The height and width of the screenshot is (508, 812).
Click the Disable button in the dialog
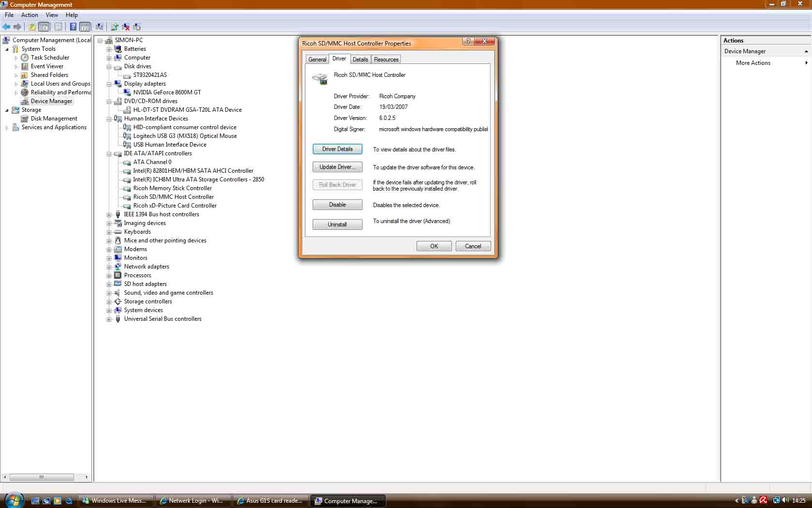337,205
